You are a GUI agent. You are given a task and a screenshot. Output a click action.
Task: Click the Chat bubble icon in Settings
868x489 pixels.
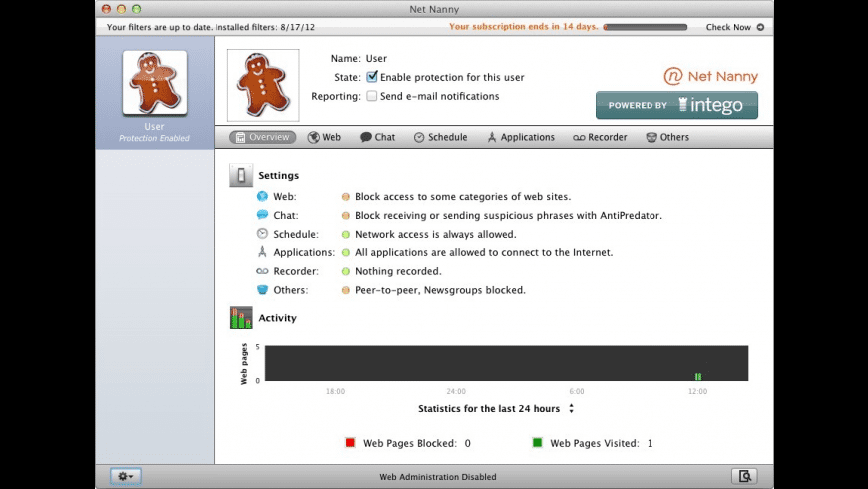(262, 215)
